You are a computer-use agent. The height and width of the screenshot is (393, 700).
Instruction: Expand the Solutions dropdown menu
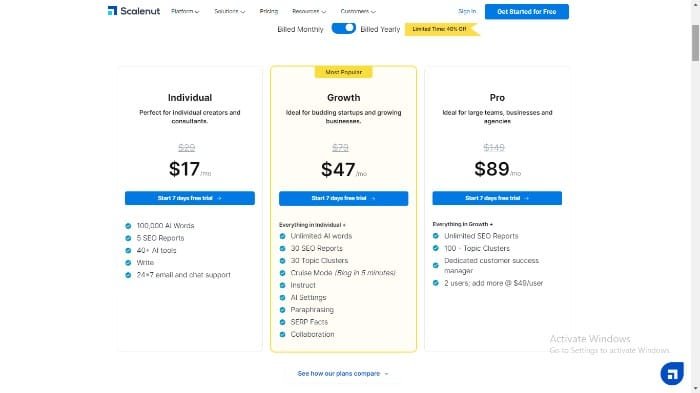coord(229,11)
